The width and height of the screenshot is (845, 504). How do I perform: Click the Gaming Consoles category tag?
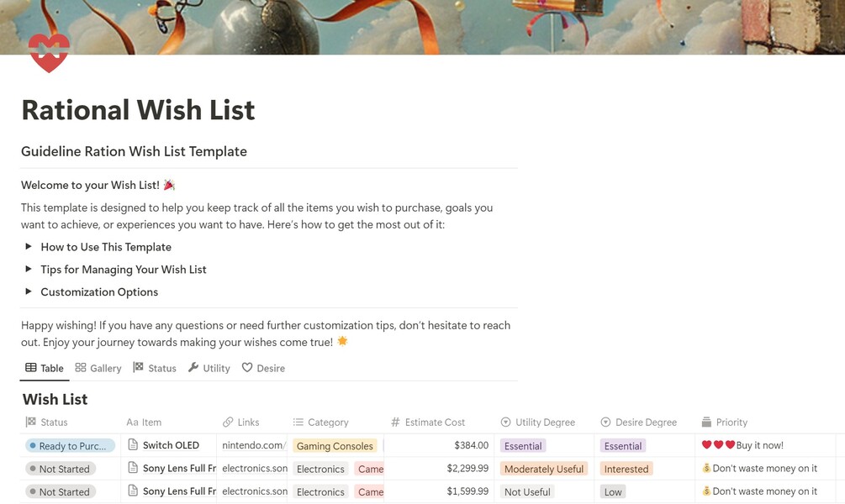point(335,446)
